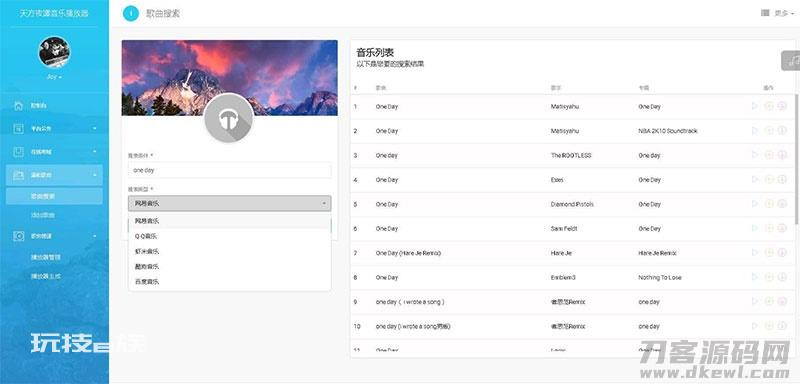800x384 pixels.
Task: Play One Day by Diamond Pistols
Action: pyautogui.click(x=755, y=204)
